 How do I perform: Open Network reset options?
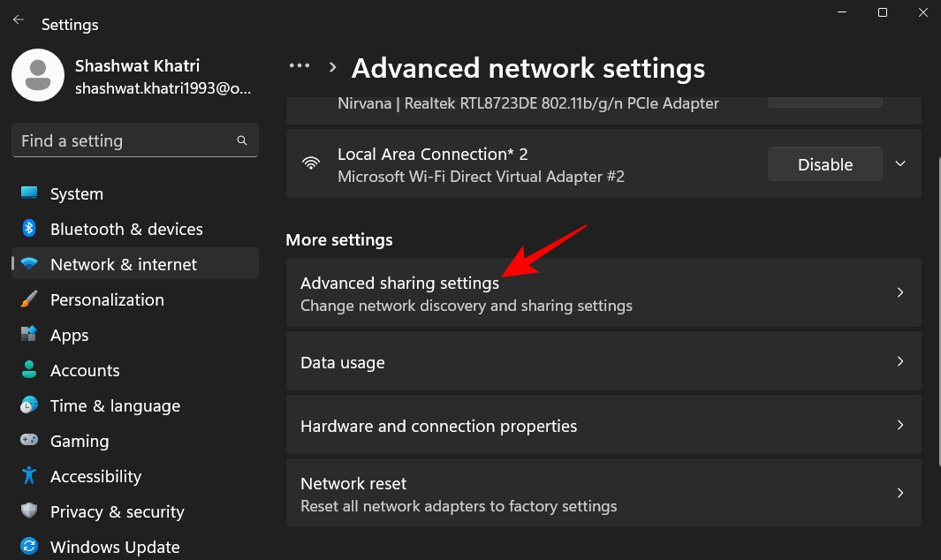click(x=603, y=492)
